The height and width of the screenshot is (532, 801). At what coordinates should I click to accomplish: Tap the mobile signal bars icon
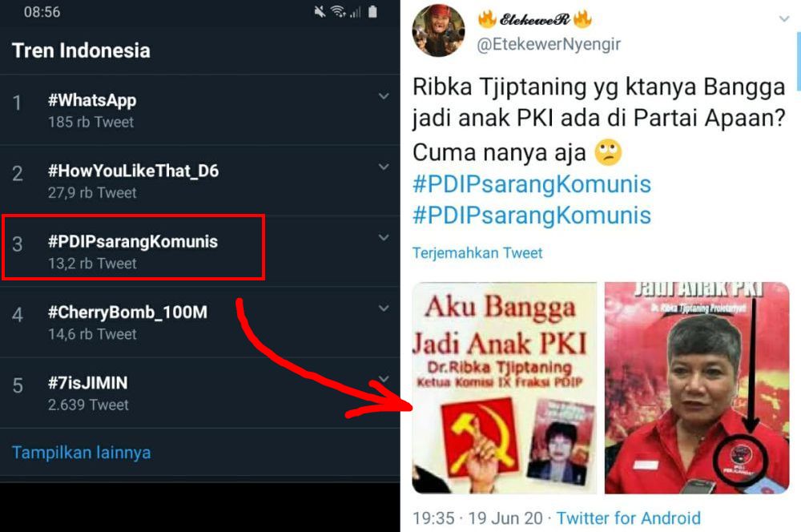tap(355, 12)
